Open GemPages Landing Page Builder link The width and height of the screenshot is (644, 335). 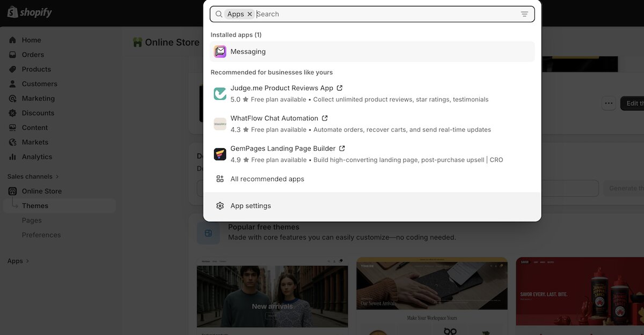283,148
